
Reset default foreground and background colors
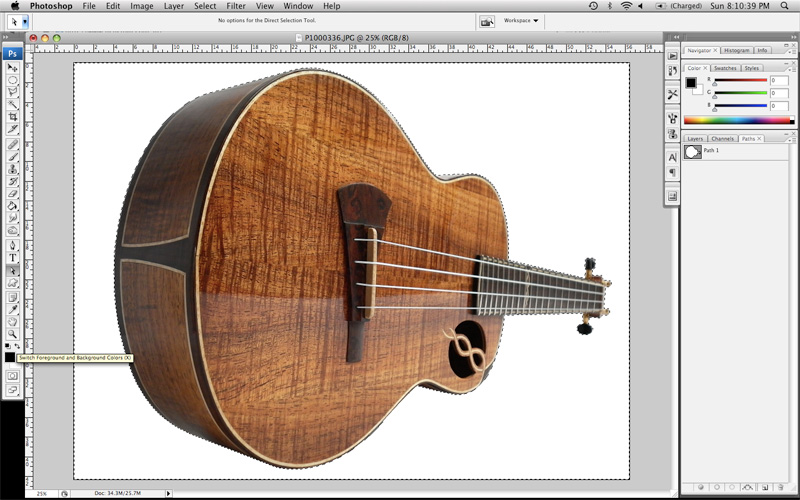(8, 346)
